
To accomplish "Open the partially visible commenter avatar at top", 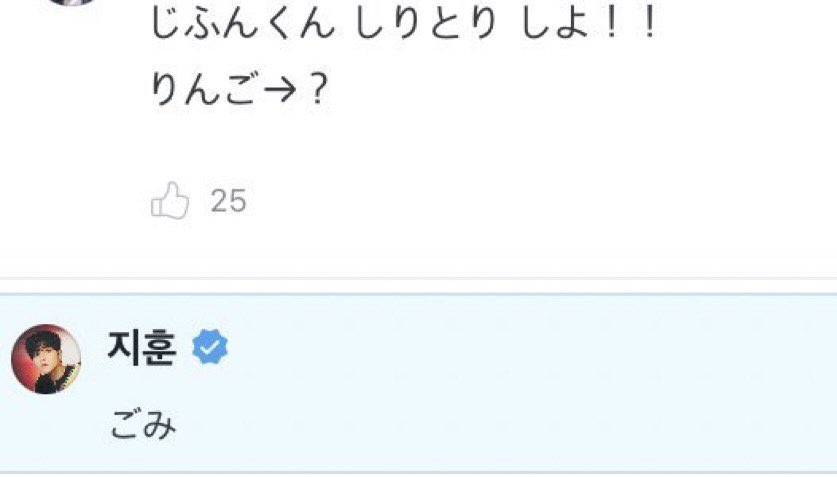I will [x=72, y=2].
